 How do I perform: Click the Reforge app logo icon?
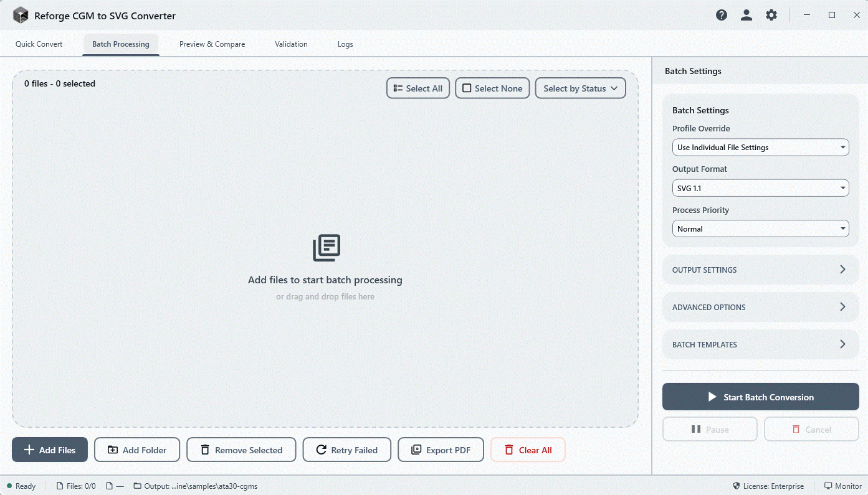point(19,14)
